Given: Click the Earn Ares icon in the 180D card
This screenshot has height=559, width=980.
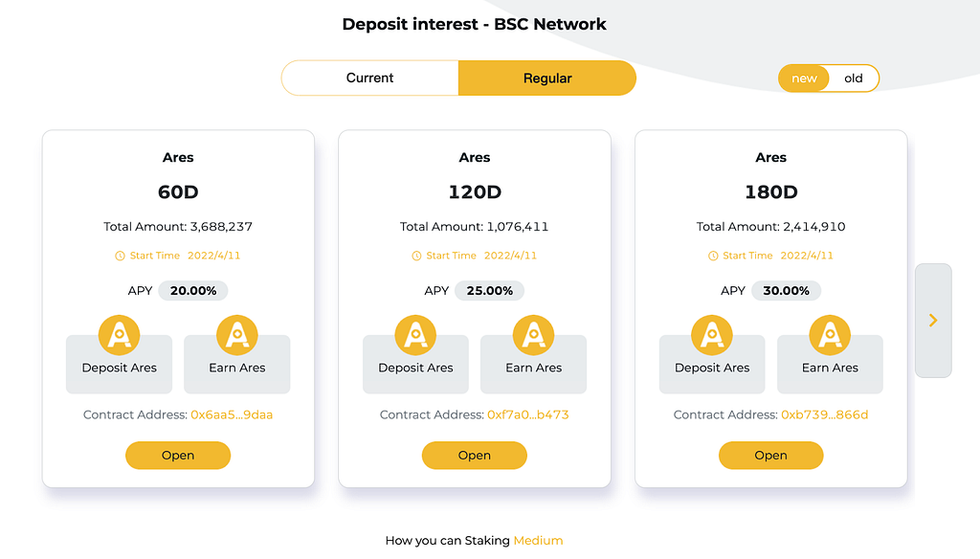Looking at the screenshot, I should (x=830, y=335).
